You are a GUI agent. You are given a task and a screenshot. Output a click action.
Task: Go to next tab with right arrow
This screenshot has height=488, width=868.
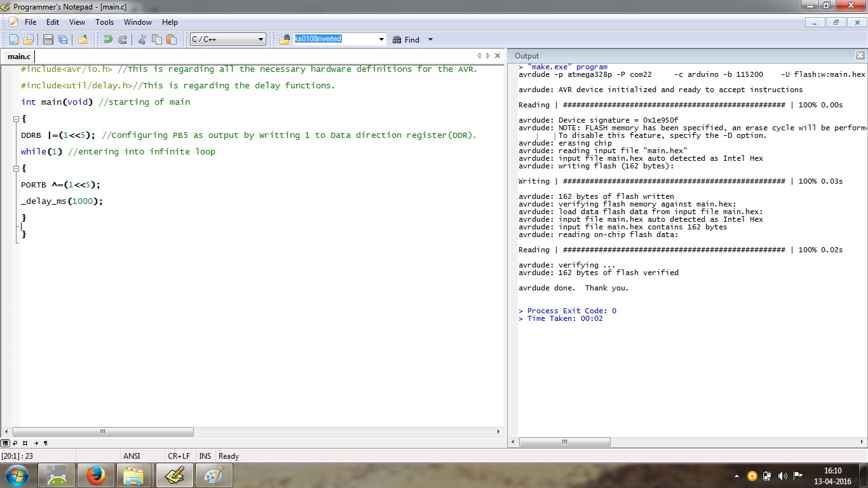(x=488, y=56)
